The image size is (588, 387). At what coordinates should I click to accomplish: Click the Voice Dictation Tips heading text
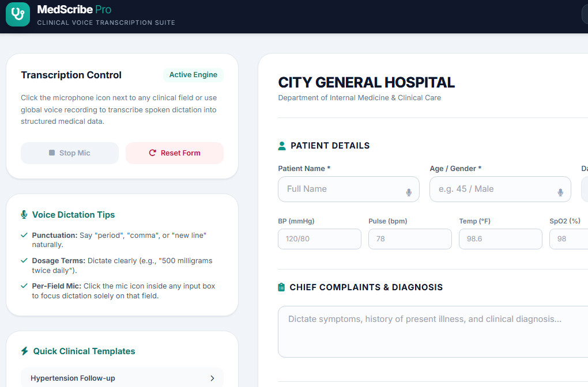click(x=74, y=215)
